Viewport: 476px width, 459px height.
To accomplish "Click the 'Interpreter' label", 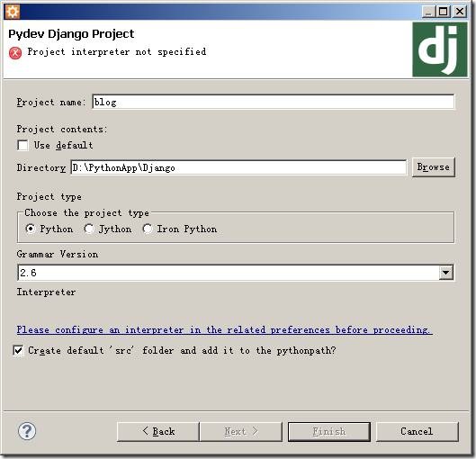I will [46, 292].
